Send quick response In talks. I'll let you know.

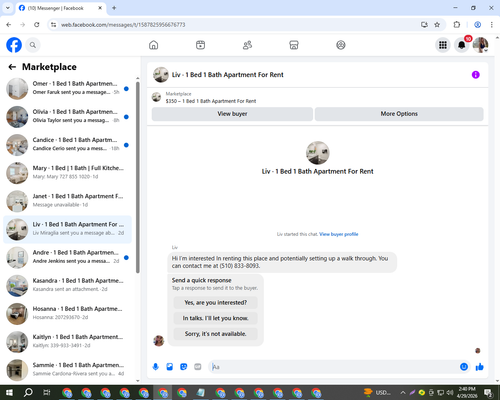coord(216,318)
